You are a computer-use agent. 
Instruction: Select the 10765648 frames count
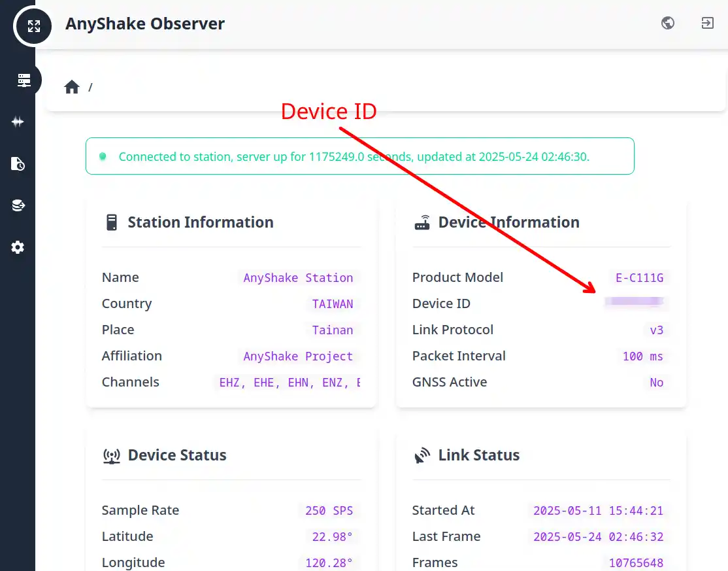click(636, 562)
